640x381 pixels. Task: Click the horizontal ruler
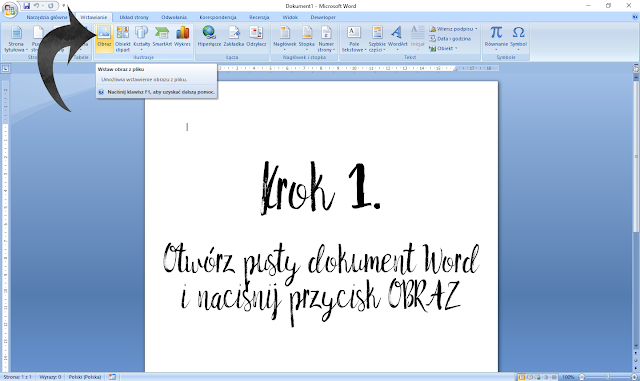pos(358,68)
